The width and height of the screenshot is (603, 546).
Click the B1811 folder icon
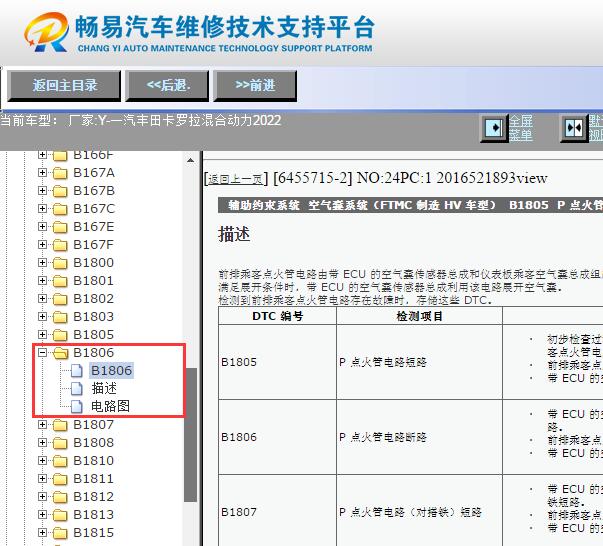[60, 479]
